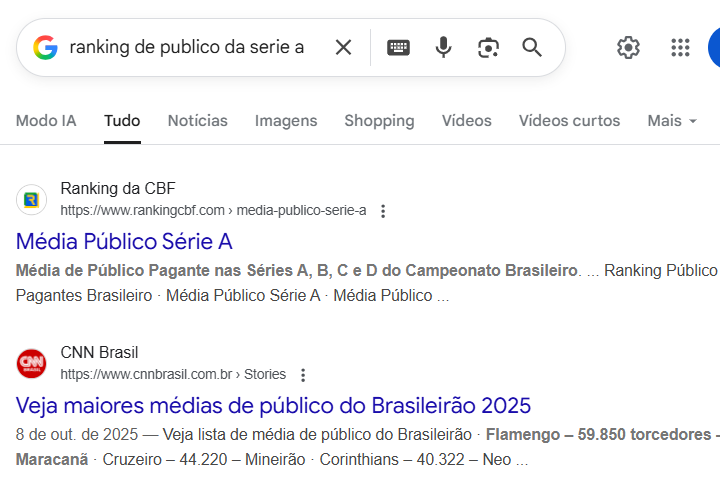Clear the search query with X icon

(x=343, y=47)
